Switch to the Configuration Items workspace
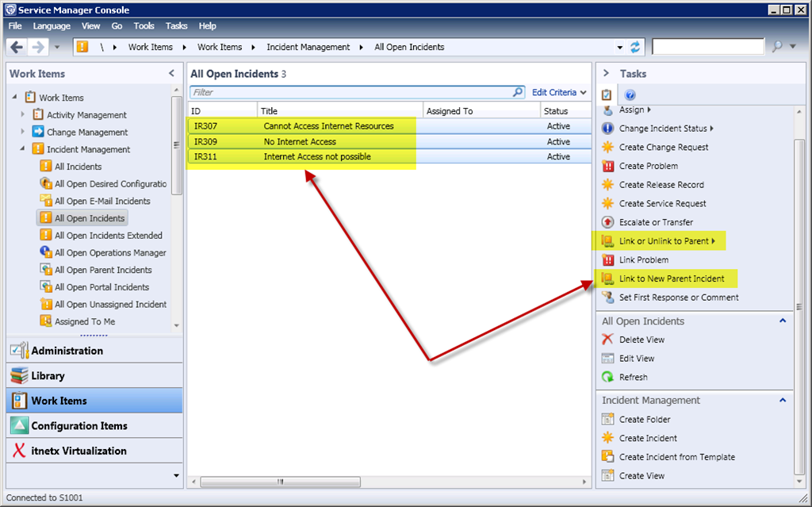 tap(79, 426)
